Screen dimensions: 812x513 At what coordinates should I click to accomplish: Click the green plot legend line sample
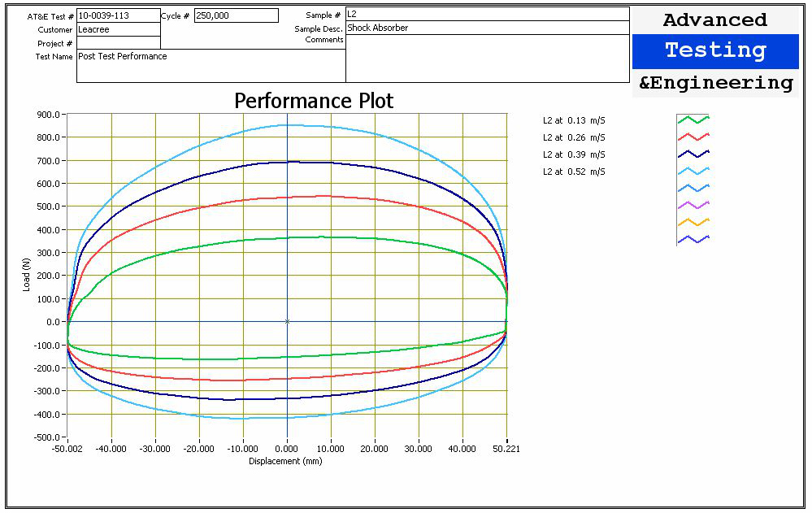click(693, 120)
